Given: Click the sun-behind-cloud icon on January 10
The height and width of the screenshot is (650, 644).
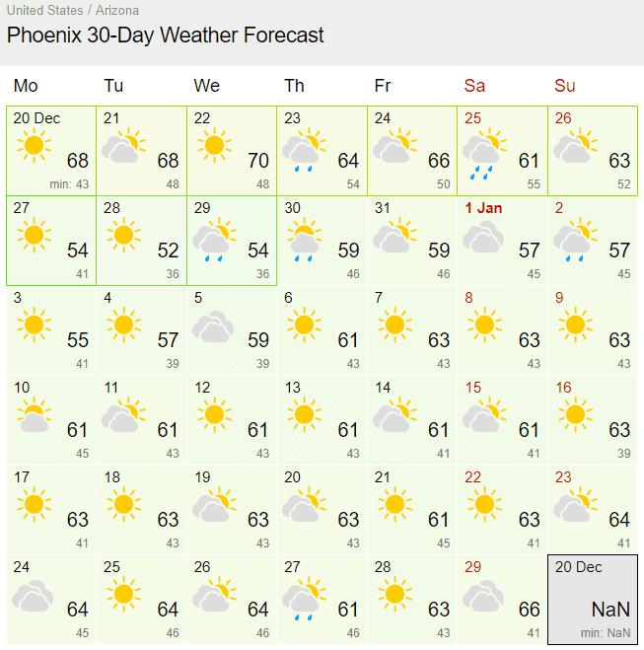Looking at the screenshot, I should (34, 415).
